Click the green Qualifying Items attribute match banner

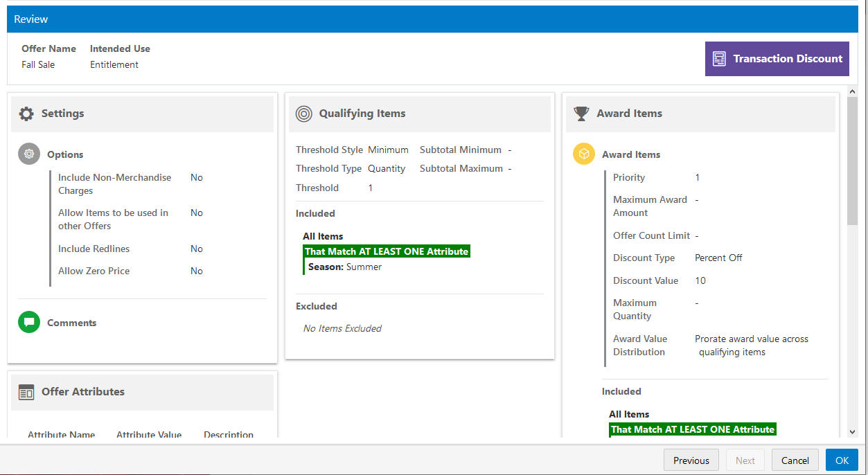(387, 251)
